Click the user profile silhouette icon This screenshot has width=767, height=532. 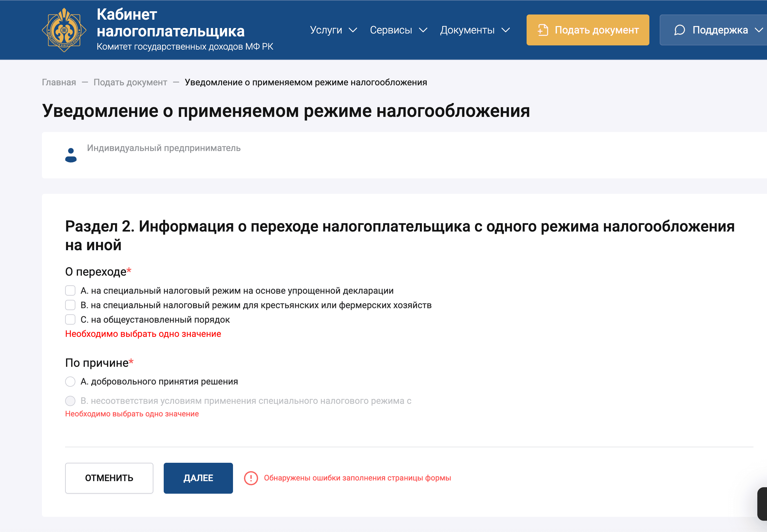click(x=71, y=155)
